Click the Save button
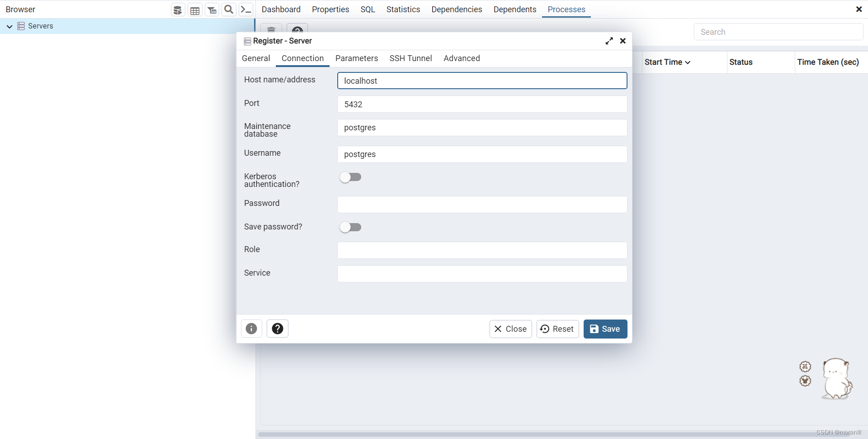The width and height of the screenshot is (868, 439). tap(605, 329)
